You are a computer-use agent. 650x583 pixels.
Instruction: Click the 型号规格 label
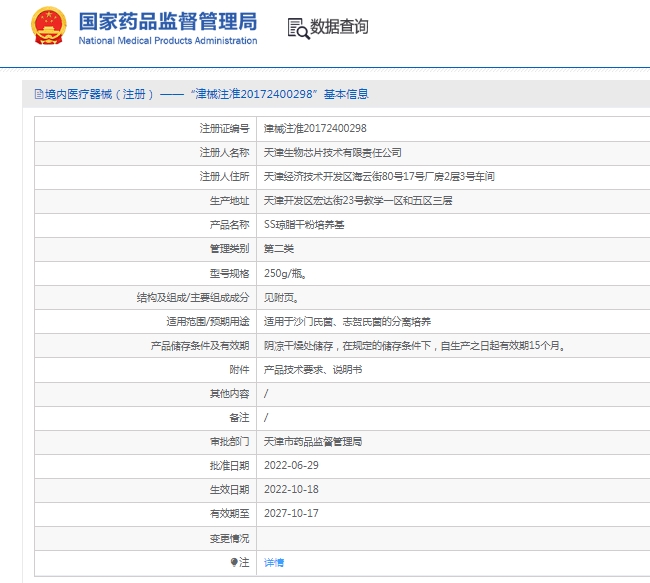[229, 273]
